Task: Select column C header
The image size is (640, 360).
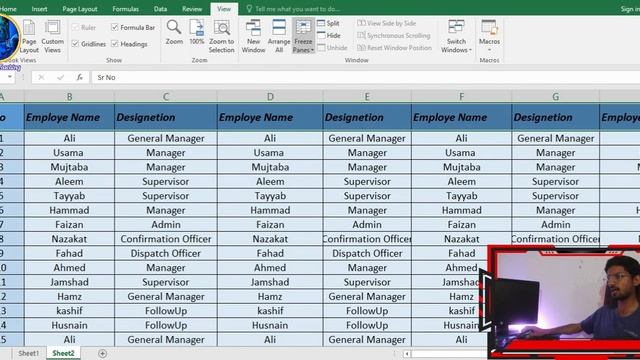Action: [166, 97]
